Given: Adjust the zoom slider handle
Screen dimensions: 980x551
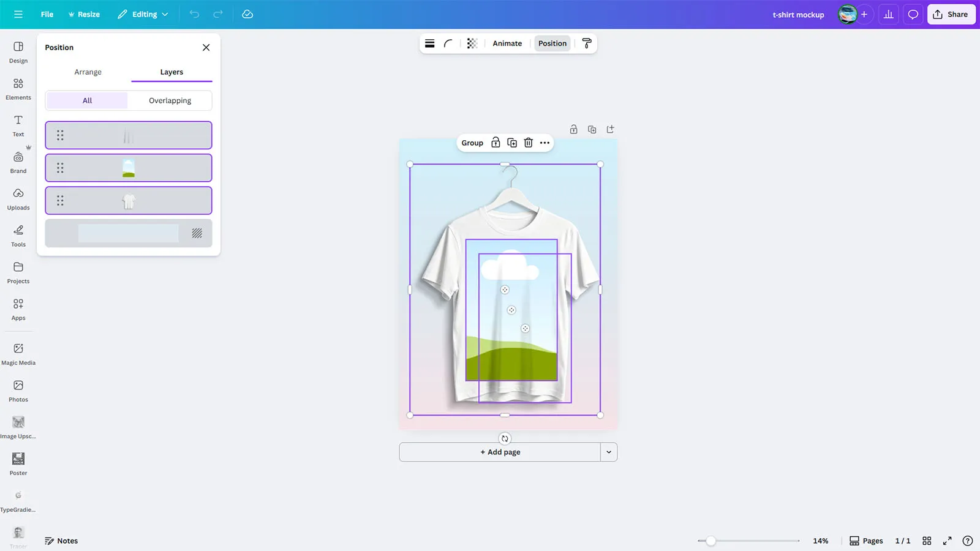Looking at the screenshot, I should coord(710,541).
